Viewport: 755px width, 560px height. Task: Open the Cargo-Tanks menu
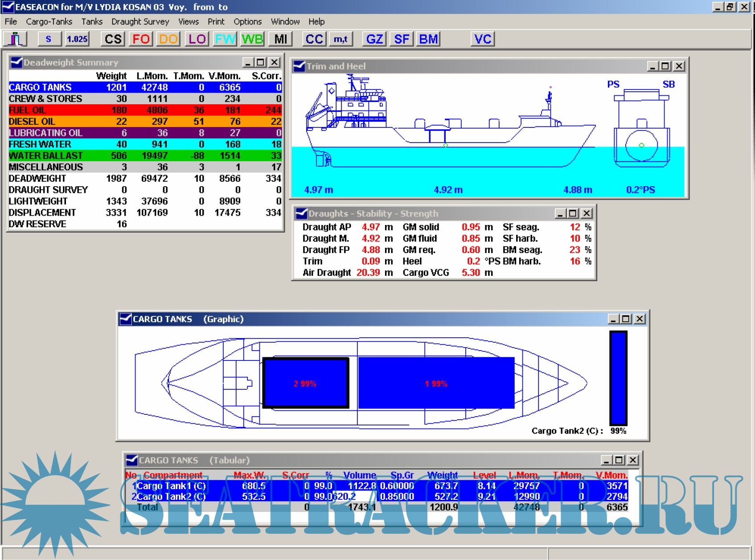[49, 21]
